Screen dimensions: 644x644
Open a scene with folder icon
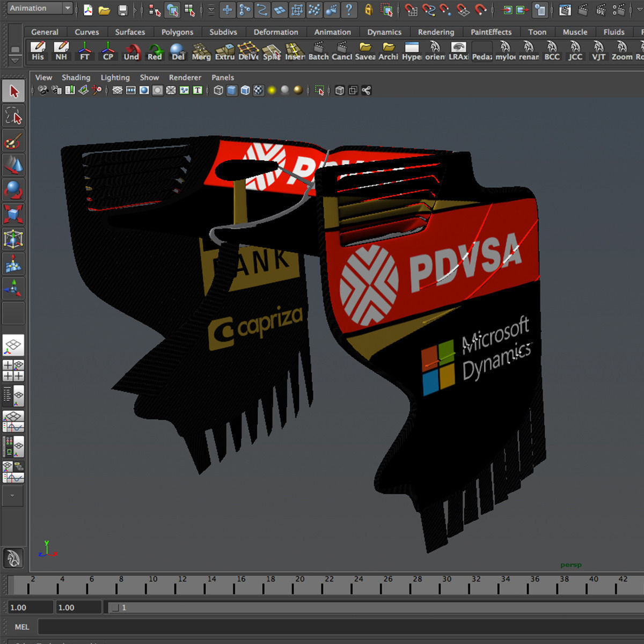point(104,10)
